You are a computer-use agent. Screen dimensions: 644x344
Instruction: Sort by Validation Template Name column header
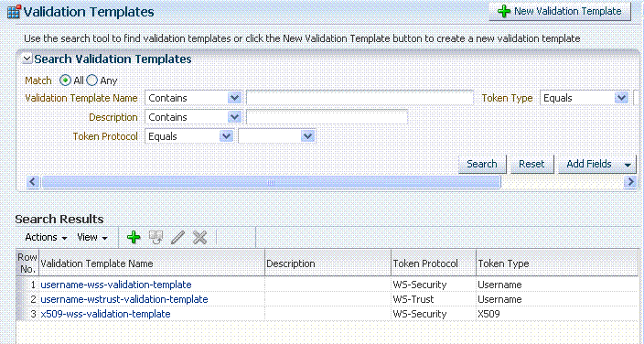(x=152, y=263)
